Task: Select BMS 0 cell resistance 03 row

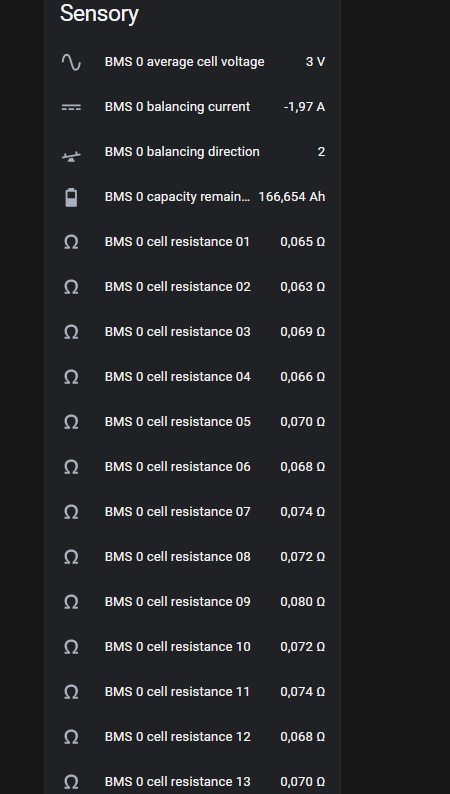Action: pyautogui.click(x=192, y=332)
